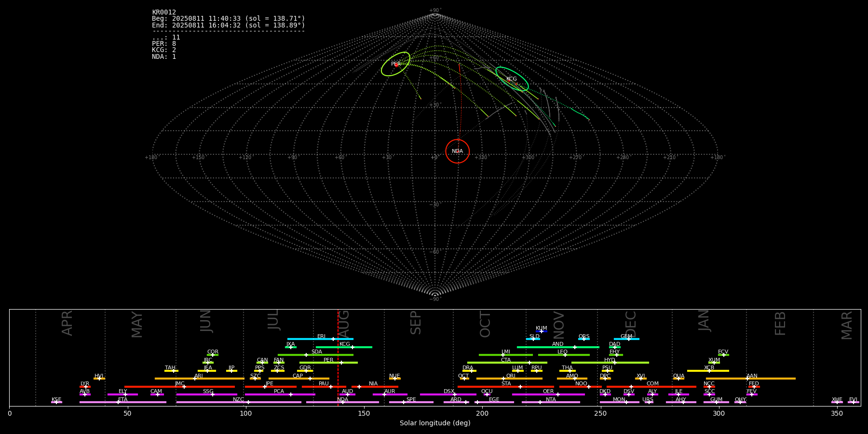Click the cyan ERI shower bar
The width and height of the screenshot is (868, 434).
pyautogui.click(x=320, y=339)
